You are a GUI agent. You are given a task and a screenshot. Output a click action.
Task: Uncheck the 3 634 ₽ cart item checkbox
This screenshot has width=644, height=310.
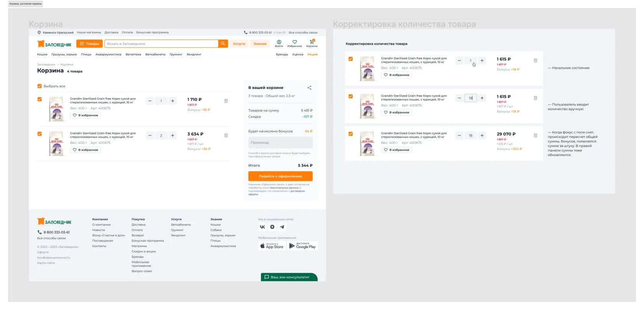pyautogui.click(x=39, y=134)
